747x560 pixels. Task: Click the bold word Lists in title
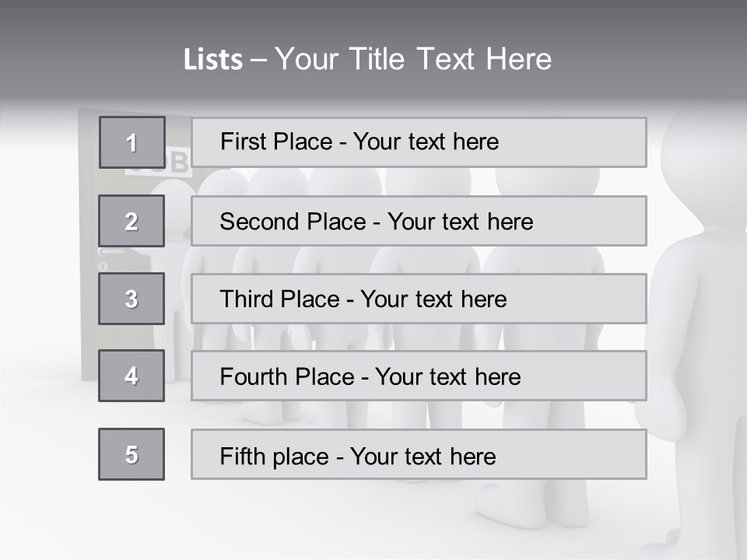pos(212,60)
